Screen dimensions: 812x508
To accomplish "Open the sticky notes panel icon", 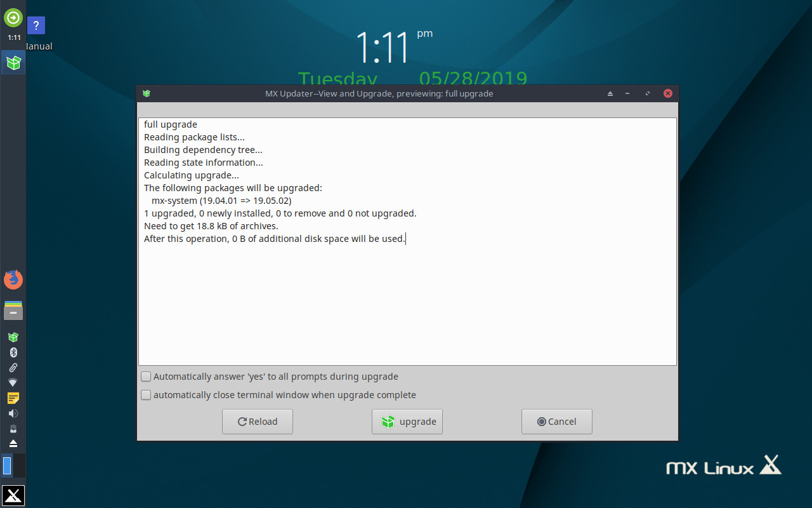I will [x=13, y=398].
